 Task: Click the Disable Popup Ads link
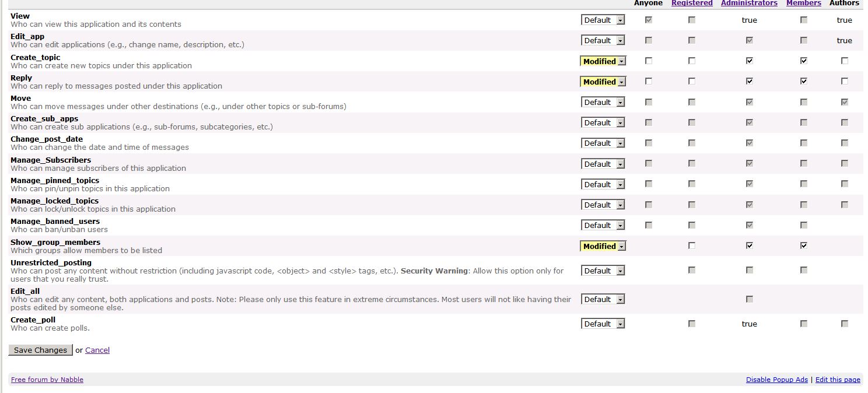[x=776, y=380]
